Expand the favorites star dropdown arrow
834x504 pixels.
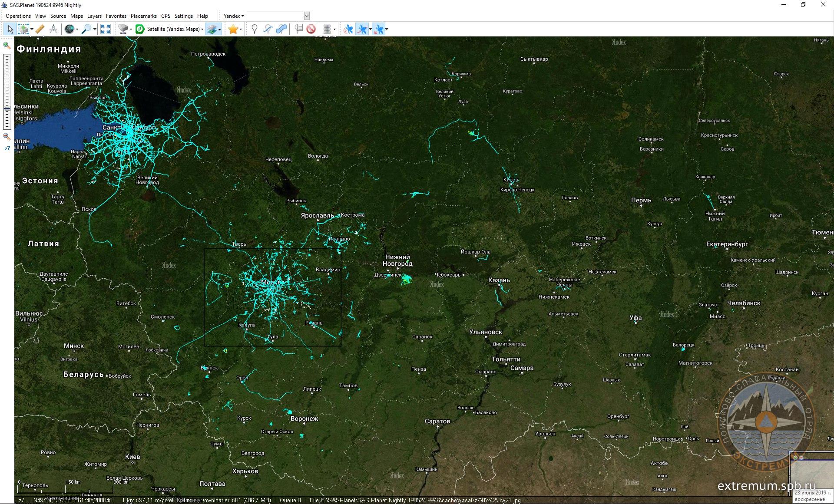click(241, 30)
